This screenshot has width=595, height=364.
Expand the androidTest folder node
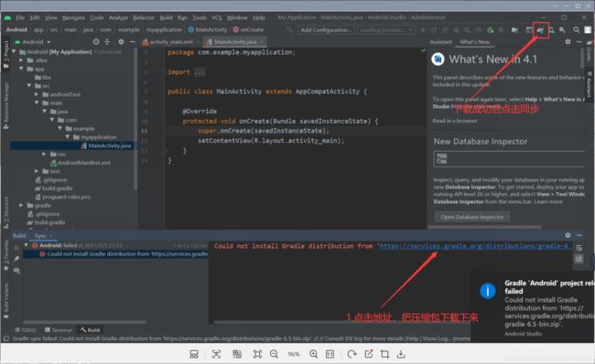tap(37, 94)
